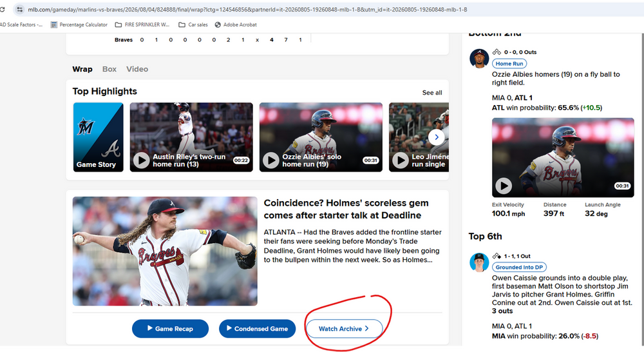
Task: Click the Braves row label in linescore
Action: click(x=123, y=40)
